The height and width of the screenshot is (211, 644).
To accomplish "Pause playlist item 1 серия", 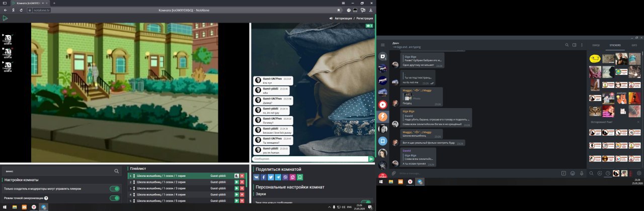I will click(236, 176).
